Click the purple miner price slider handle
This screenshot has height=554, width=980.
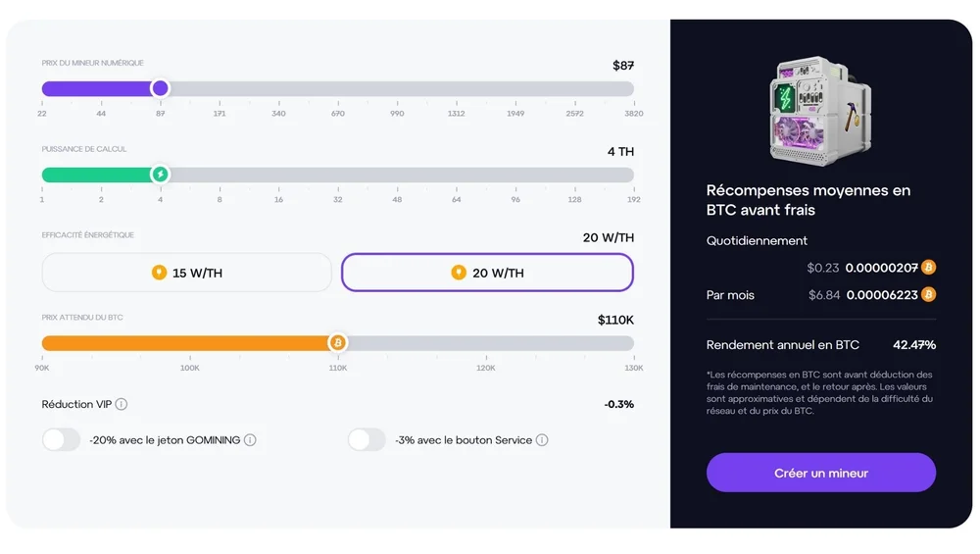[x=161, y=88]
